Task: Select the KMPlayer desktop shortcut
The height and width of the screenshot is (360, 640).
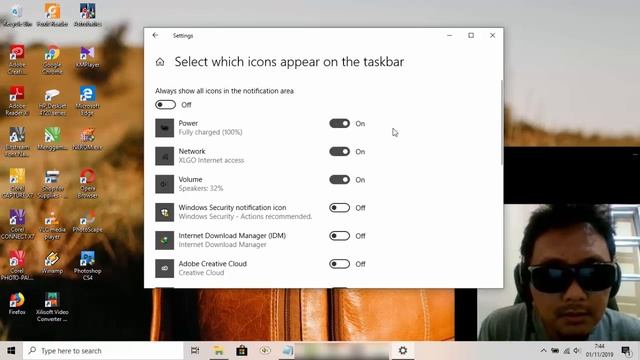Action: [87, 57]
